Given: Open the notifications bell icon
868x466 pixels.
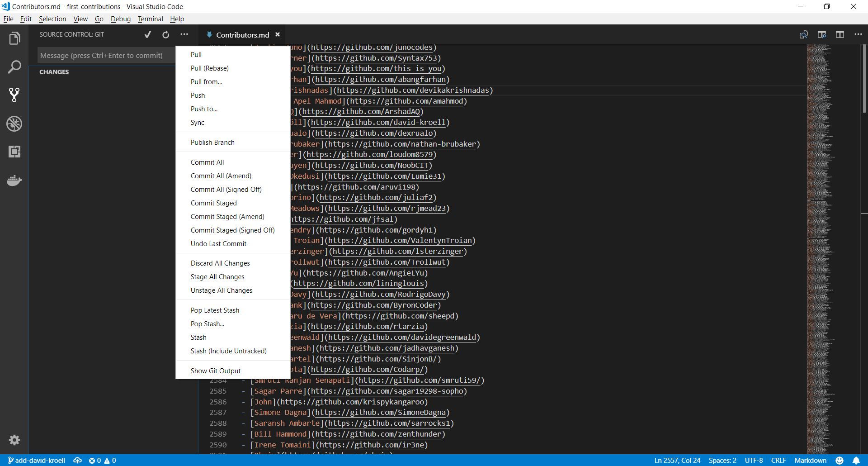Looking at the screenshot, I should click(x=856, y=460).
